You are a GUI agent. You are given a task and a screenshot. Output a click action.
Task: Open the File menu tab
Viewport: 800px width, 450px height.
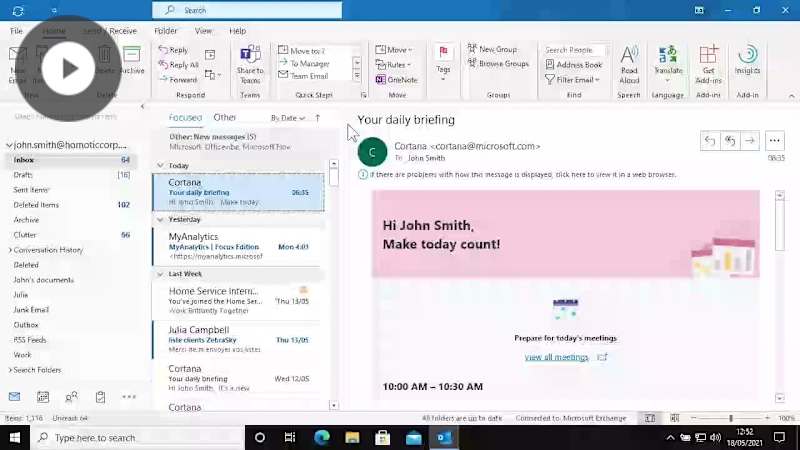coord(16,31)
